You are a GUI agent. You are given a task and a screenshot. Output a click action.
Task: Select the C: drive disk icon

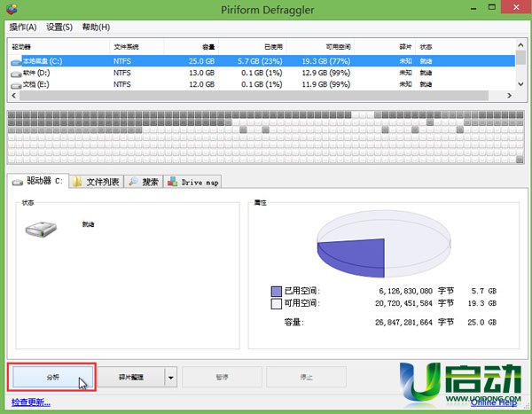coord(16,62)
